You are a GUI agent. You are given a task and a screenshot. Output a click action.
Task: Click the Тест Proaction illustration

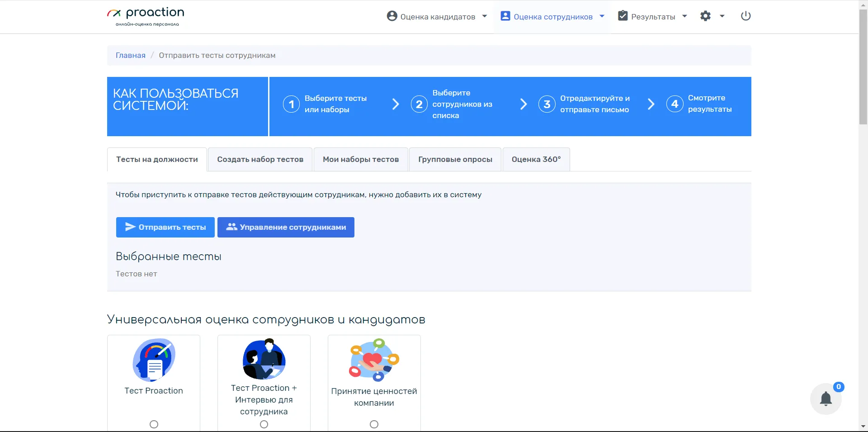(x=154, y=360)
